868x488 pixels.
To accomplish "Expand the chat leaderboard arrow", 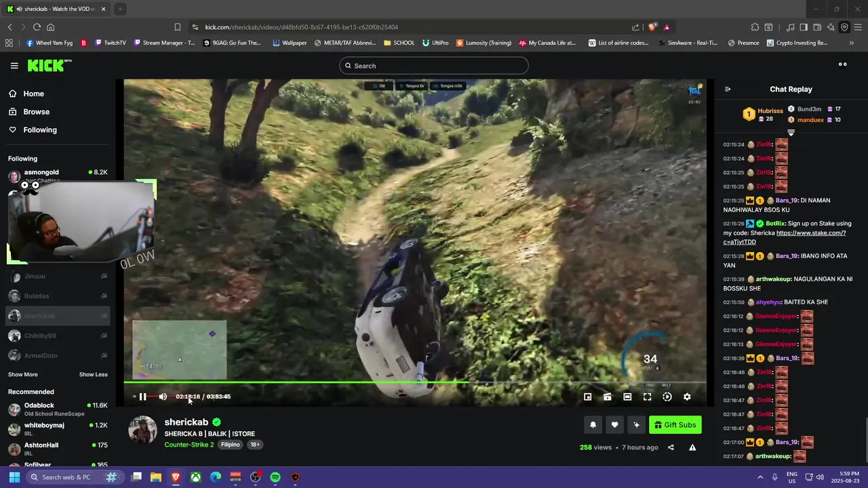I will (x=791, y=133).
